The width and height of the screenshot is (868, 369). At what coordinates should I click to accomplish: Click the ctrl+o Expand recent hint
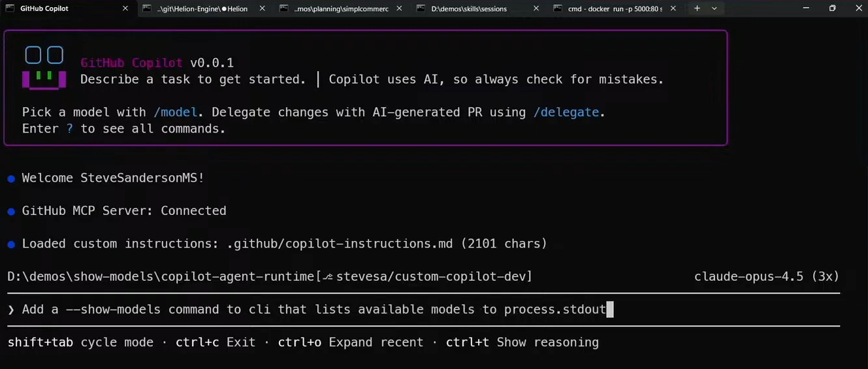tap(351, 342)
